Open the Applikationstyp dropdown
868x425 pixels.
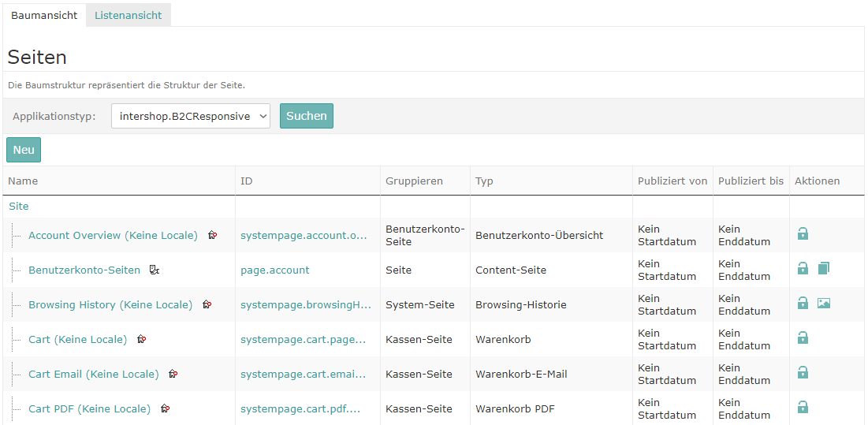191,116
